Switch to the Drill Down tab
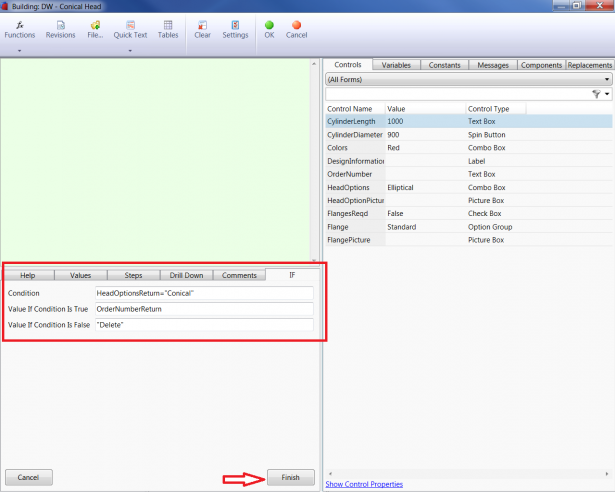Screen dimensions: 615x492 187,275
